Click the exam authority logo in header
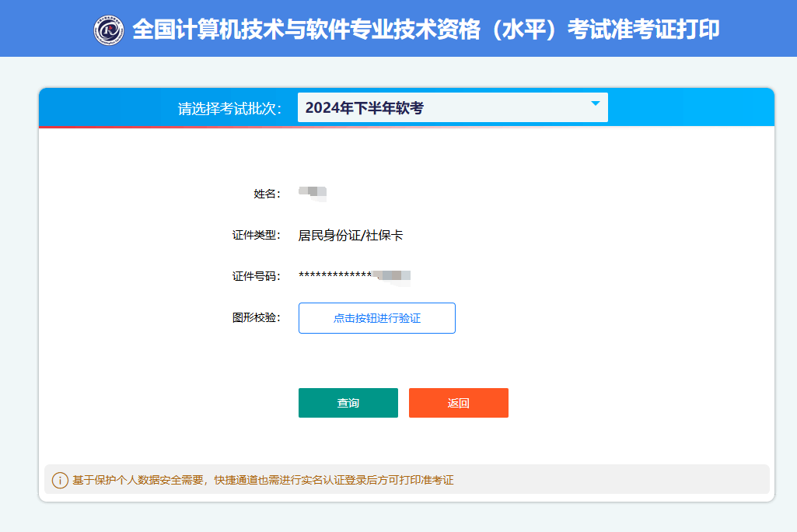Image resolution: width=797 pixels, height=532 pixels. click(x=109, y=30)
